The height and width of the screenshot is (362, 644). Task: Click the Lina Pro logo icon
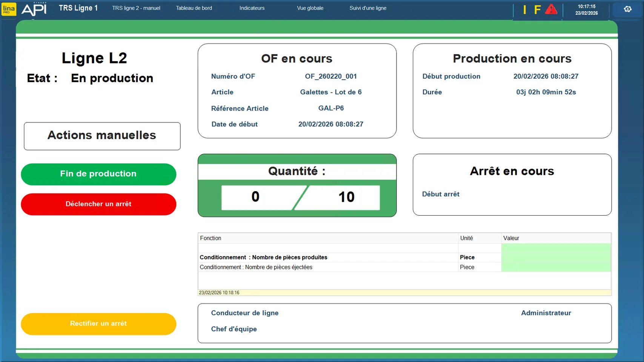pyautogui.click(x=9, y=9)
